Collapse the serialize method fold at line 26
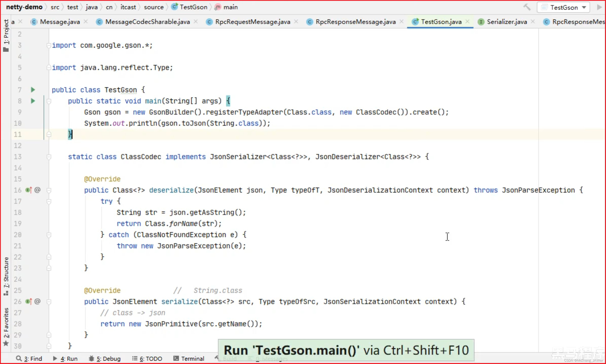Image resolution: width=606 pixels, height=364 pixels. (49, 302)
